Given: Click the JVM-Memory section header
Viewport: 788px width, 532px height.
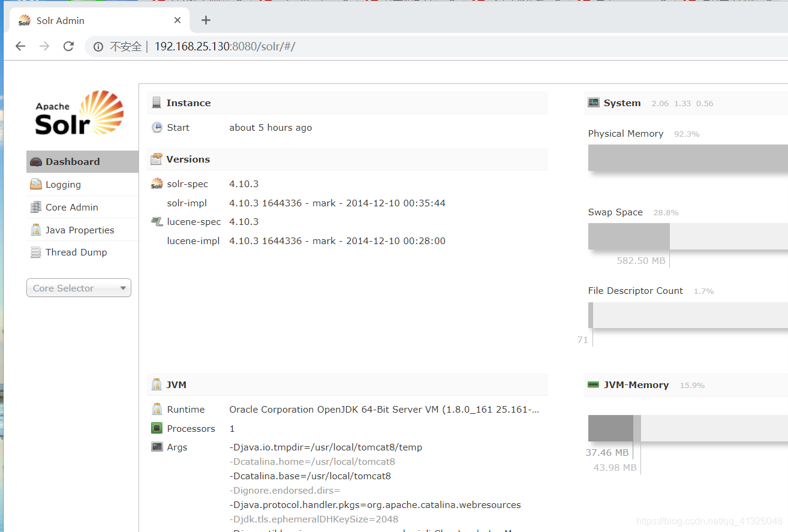Looking at the screenshot, I should coord(686,385).
